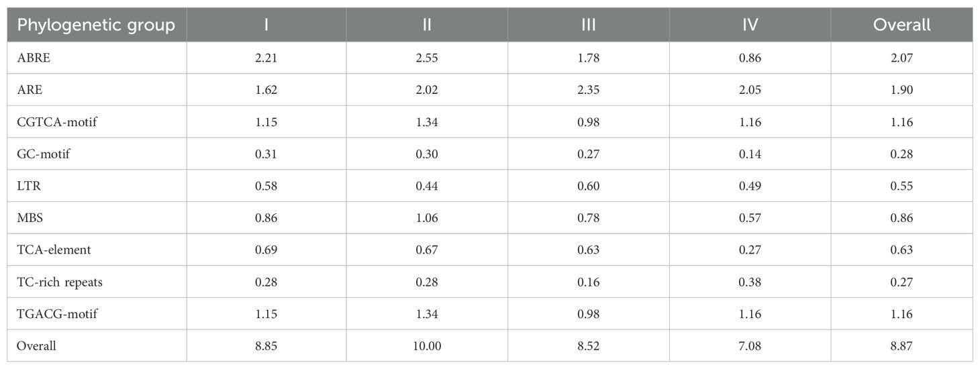Click the MBS row label
Viewport: 980px width, 369px height.
[30, 218]
